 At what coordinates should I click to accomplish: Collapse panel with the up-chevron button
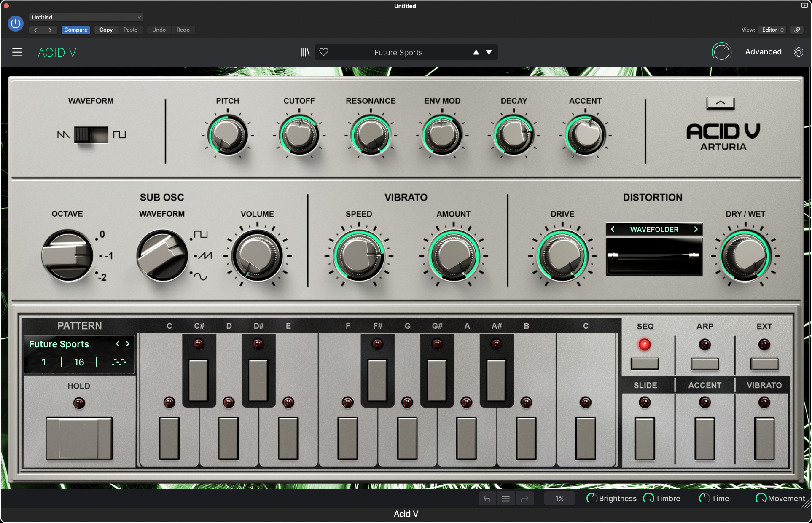coord(721,102)
